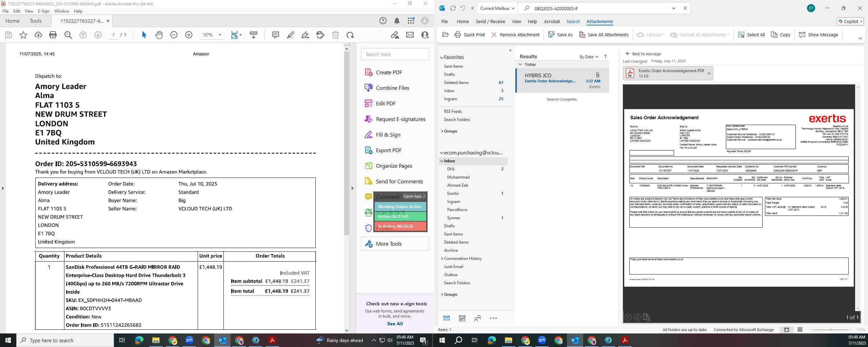The image size is (868, 347).
Task: Open the E-Sign menu in Acrobat
Action: [43, 11]
